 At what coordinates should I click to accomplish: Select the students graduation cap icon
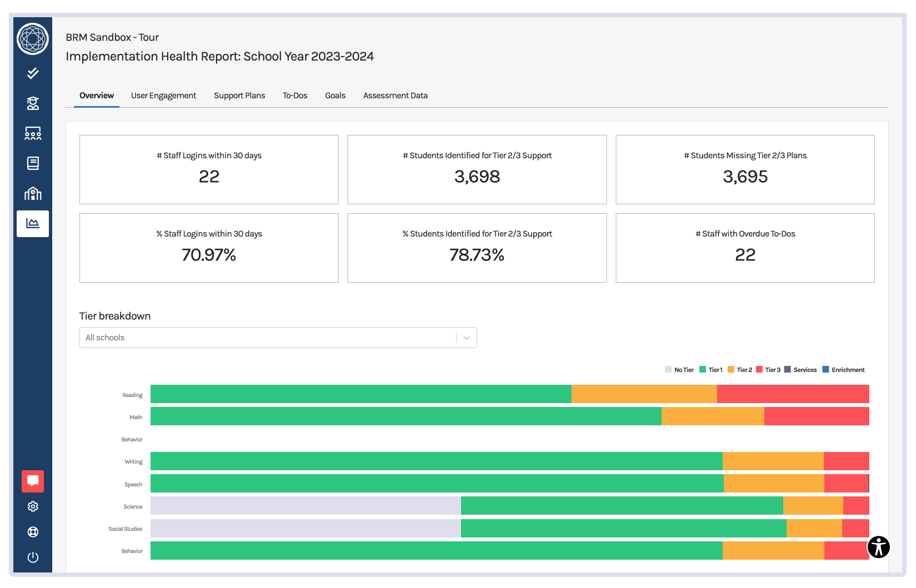[33, 103]
